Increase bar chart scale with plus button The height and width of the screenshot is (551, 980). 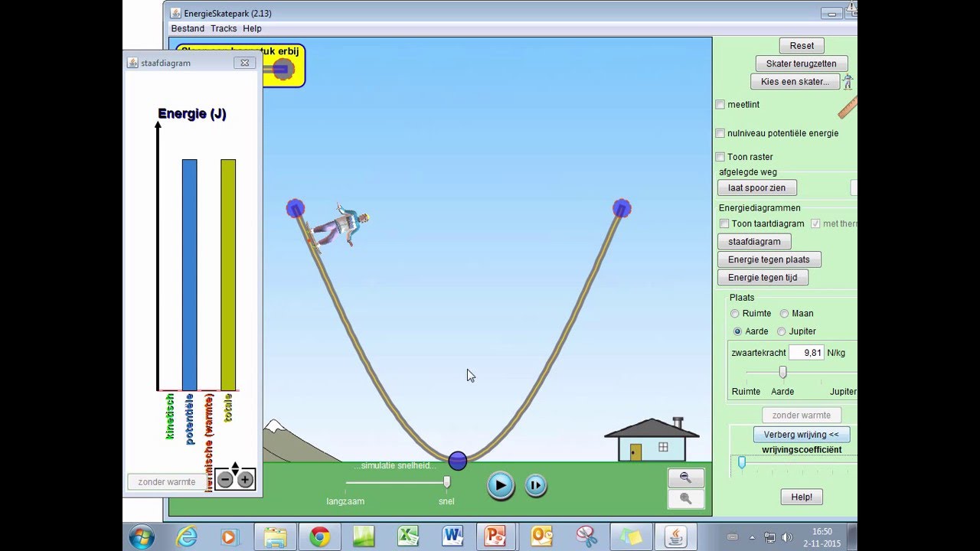pos(245,480)
